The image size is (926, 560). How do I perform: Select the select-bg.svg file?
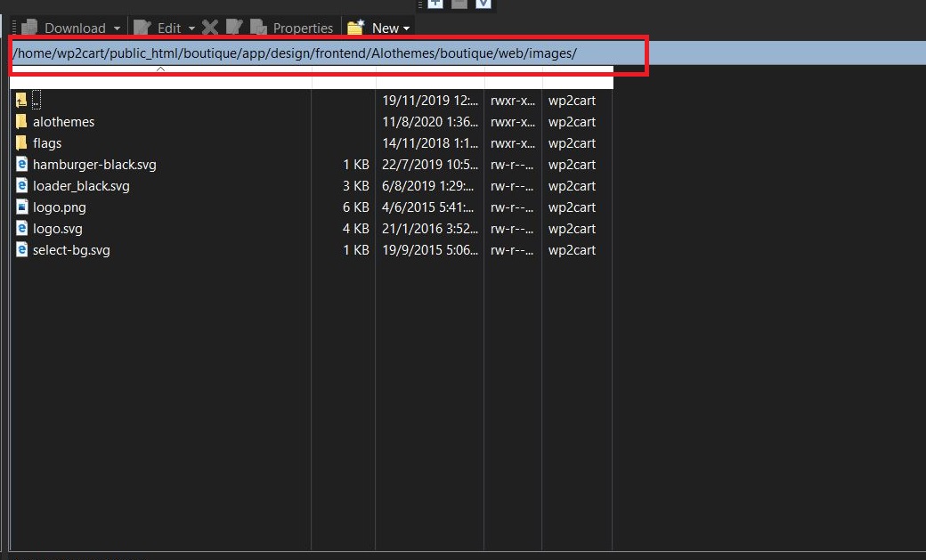71,250
